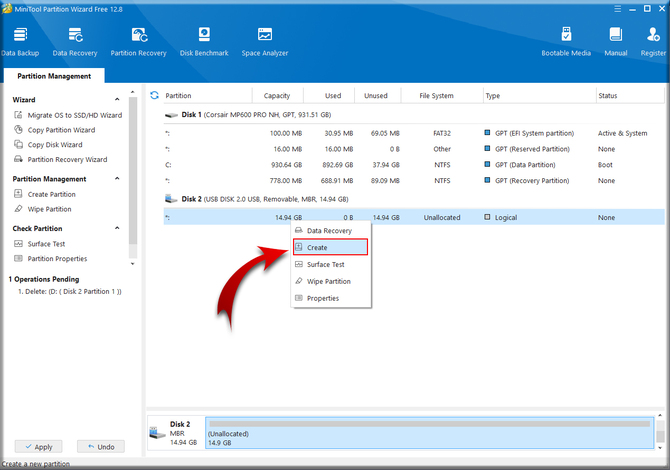Start the Disk Benchmark tool
This screenshot has height=470, width=670.
tap(204, 41)
